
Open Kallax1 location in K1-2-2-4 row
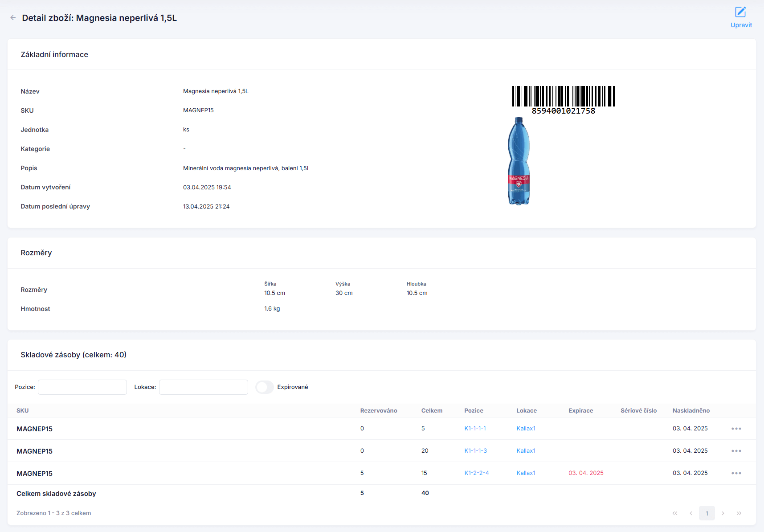pyautogui.click(x=526, y=473)
